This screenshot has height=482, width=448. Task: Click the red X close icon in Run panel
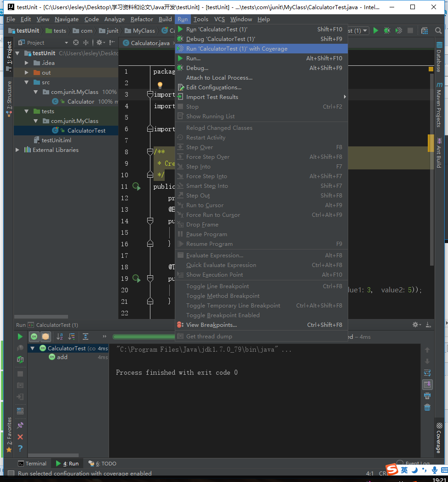(x=20, y=437)
